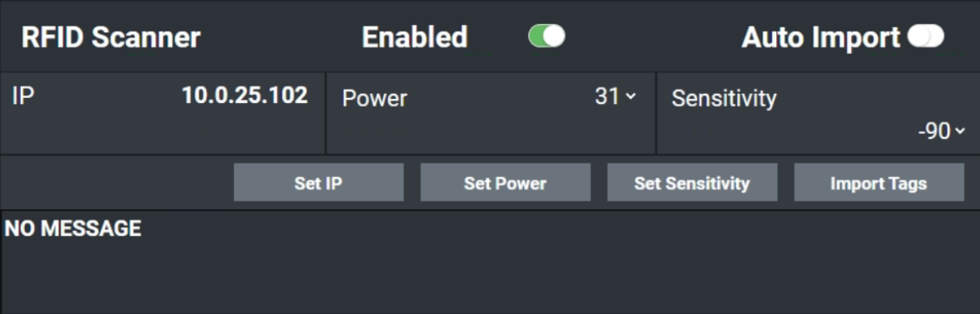Viewport: 980px width, 314px height.
Task: Click the chevron arrow beside -90
Action: (x=960, y=132)
